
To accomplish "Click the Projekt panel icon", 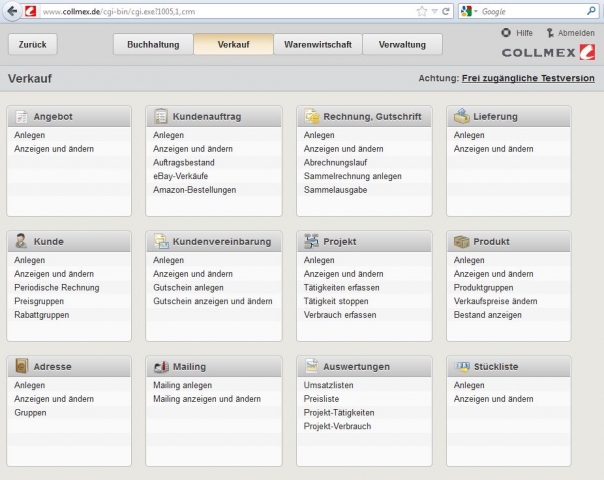I will pyautogui.click(x=311, y=241).
